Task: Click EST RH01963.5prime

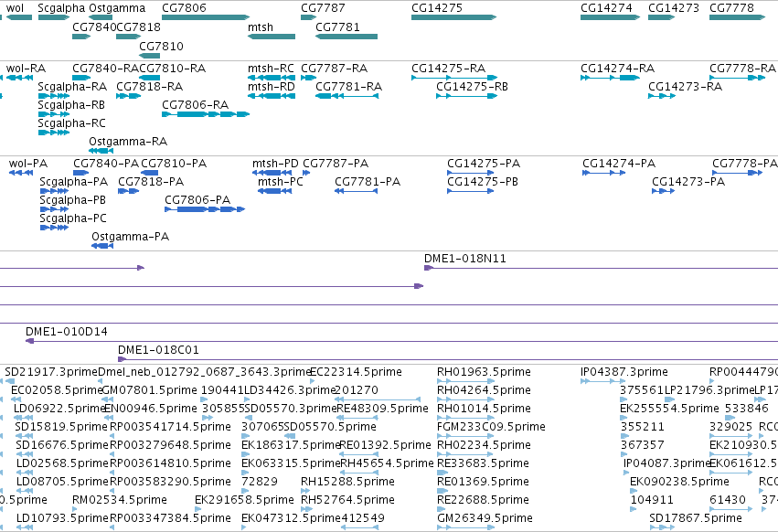Action: (x=484, y=372)
